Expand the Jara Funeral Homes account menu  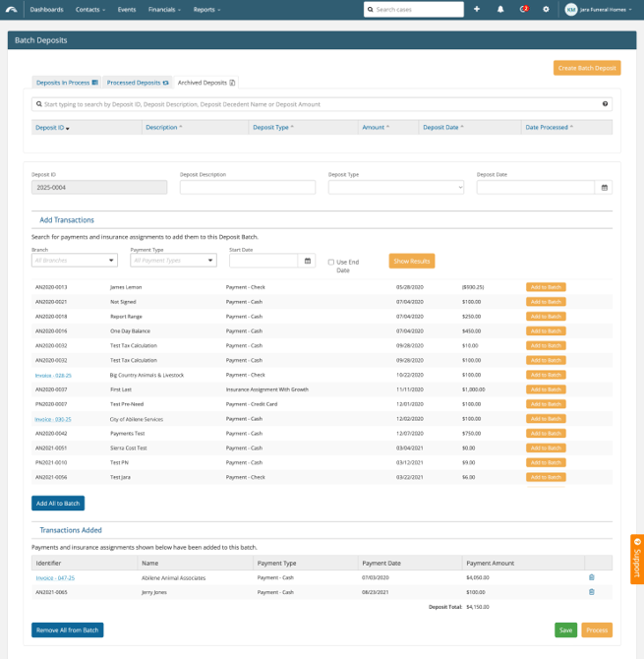[x=606, y=9]
